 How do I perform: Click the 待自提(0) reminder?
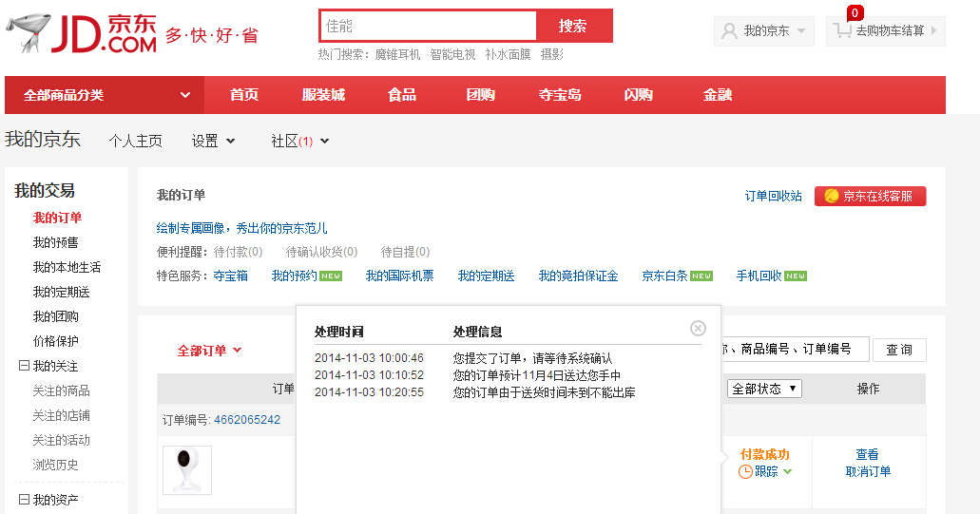[406, 252]
